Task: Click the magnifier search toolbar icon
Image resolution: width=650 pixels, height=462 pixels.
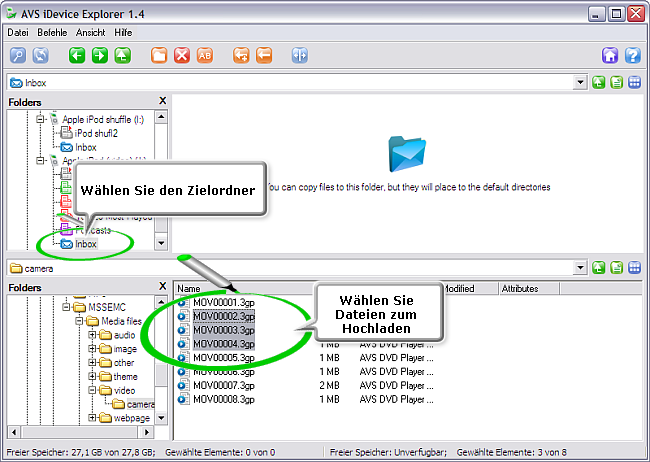Action: tap(18, 55)
